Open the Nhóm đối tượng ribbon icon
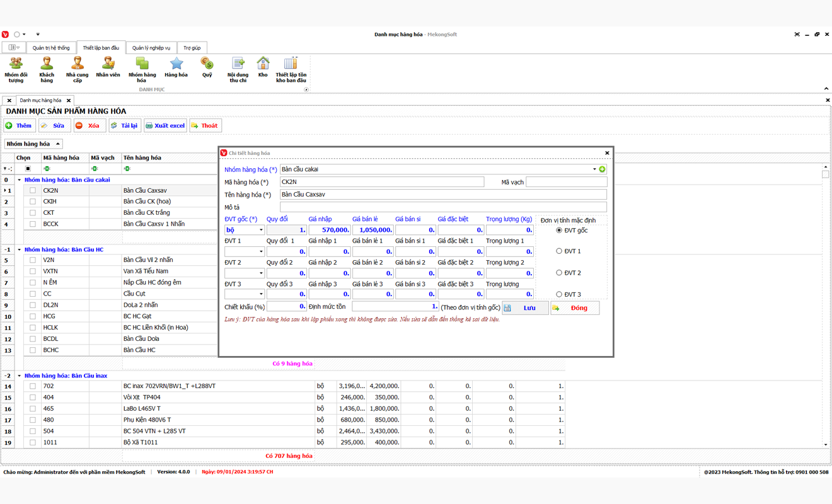Image resolution: width=832 pixels, height=504 pixels. [16, 69]
